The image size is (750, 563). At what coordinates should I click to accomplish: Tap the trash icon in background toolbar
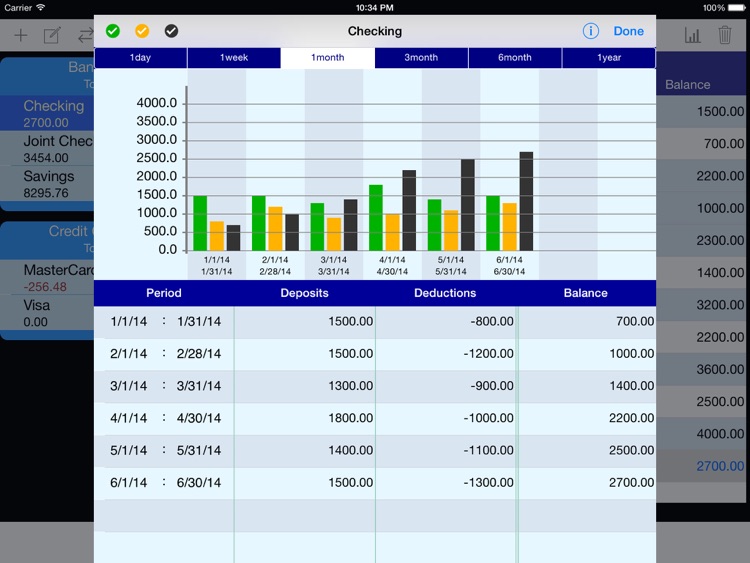pyautogui.click(x=725, y=35)
